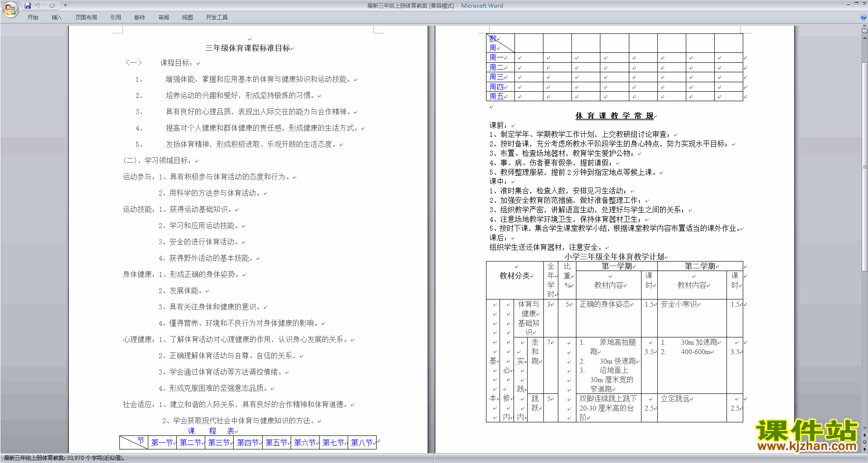Image resolution: width=868 pixels, height=463 pixels.
Task: Click the line 课前：
Action: 498,125
